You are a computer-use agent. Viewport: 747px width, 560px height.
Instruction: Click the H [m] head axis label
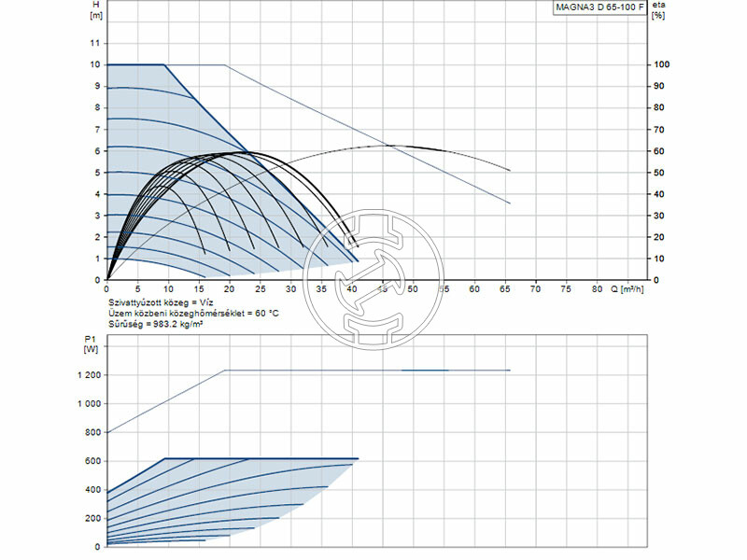(95, 10)
